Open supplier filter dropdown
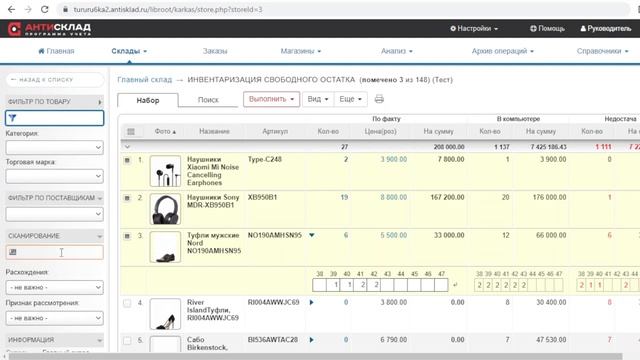Screen dimensions: 640x360 [54, 214]
